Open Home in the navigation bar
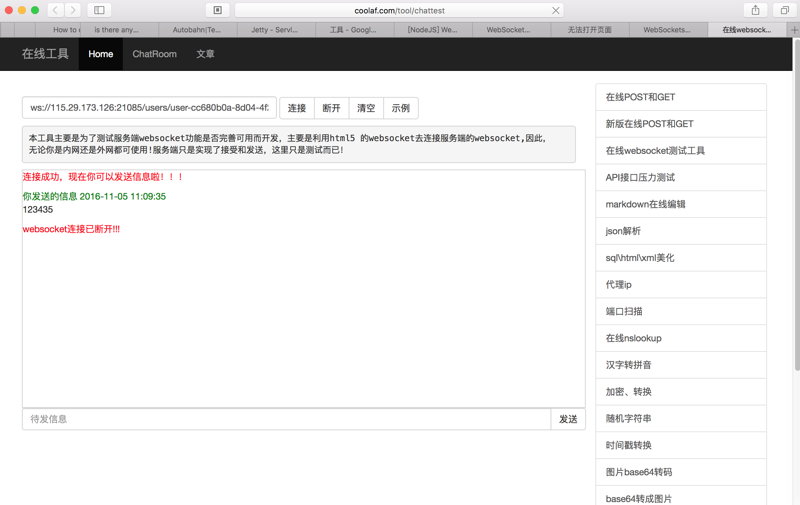Screen dimensions: 800x505 pos(101,54)
